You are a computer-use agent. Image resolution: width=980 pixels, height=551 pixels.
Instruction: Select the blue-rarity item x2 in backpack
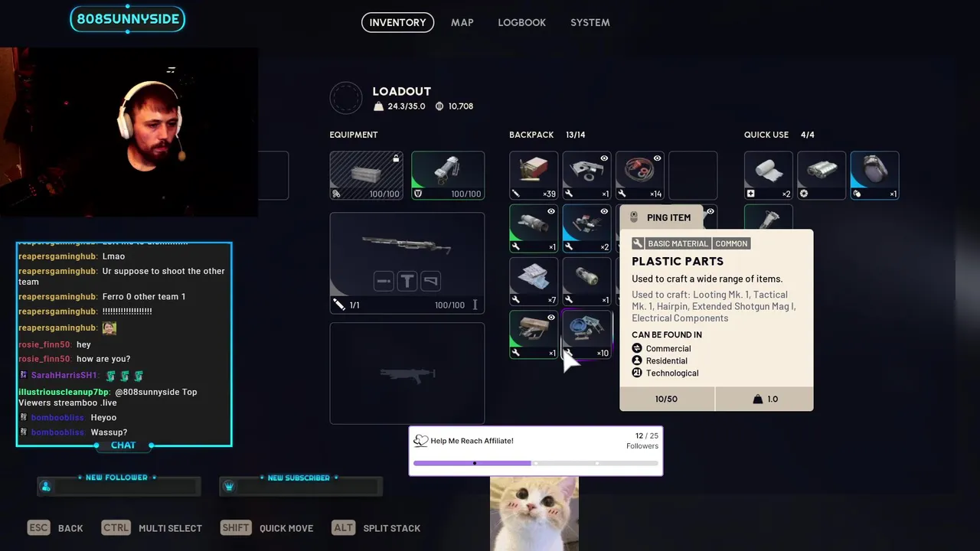[x=586, y=228]
